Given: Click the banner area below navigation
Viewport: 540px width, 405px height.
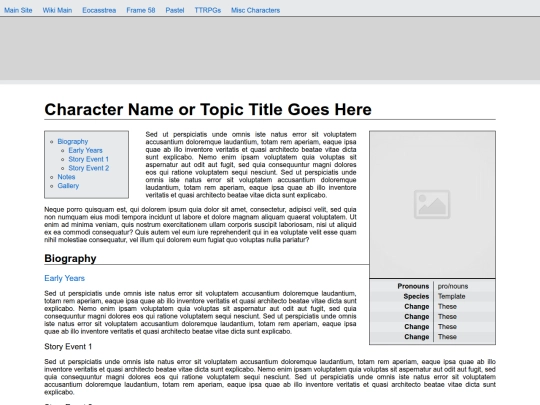Looking at the screenshot, I should pyautogui.click(x=270, y=48).
